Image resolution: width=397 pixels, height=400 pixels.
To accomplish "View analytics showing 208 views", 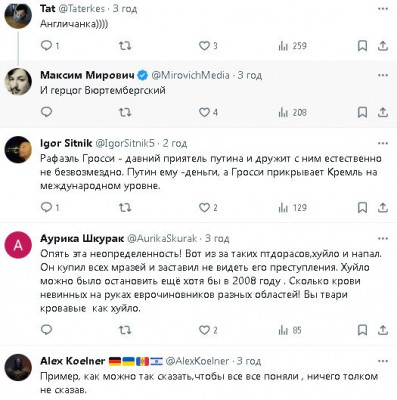I will pyautogui.click(x=292, y=112).
